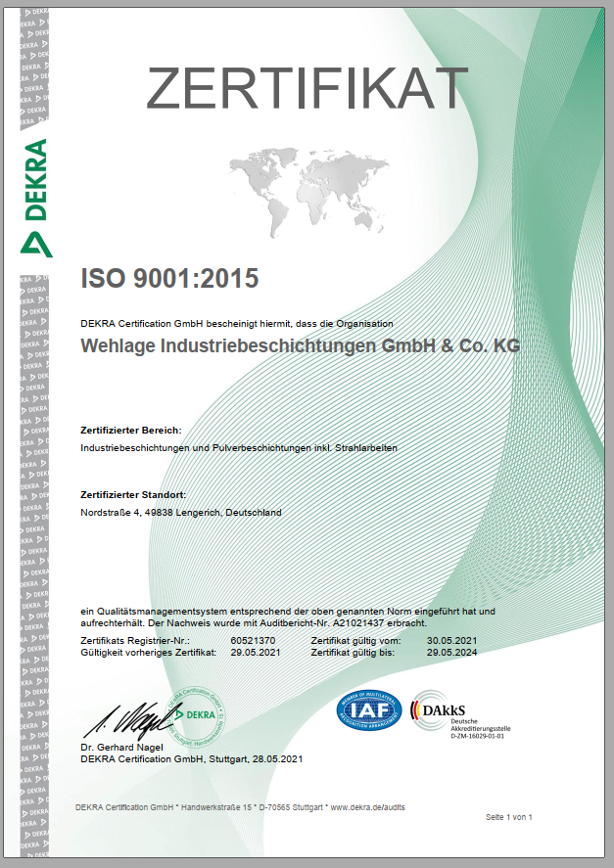
Task: Click the 'Zertifikat gültig bis:' label
Action: (353, 653)
